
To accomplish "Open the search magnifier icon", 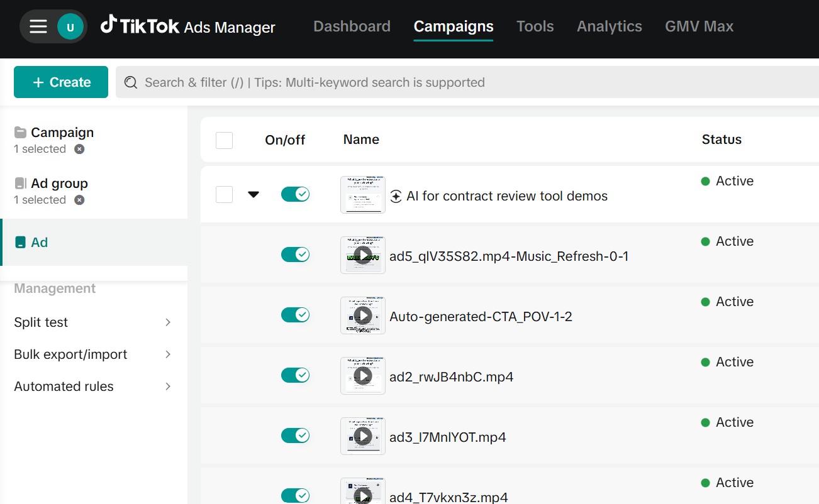I will 130,82.
